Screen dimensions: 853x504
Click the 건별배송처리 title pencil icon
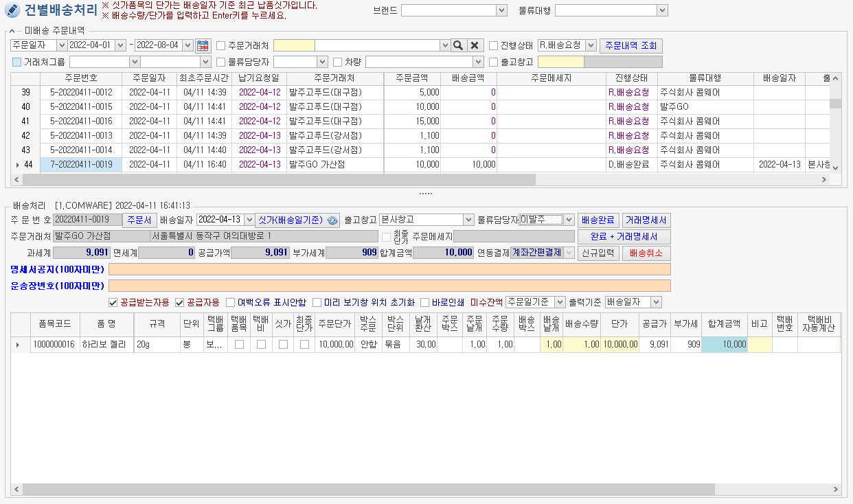pos(12,10)
